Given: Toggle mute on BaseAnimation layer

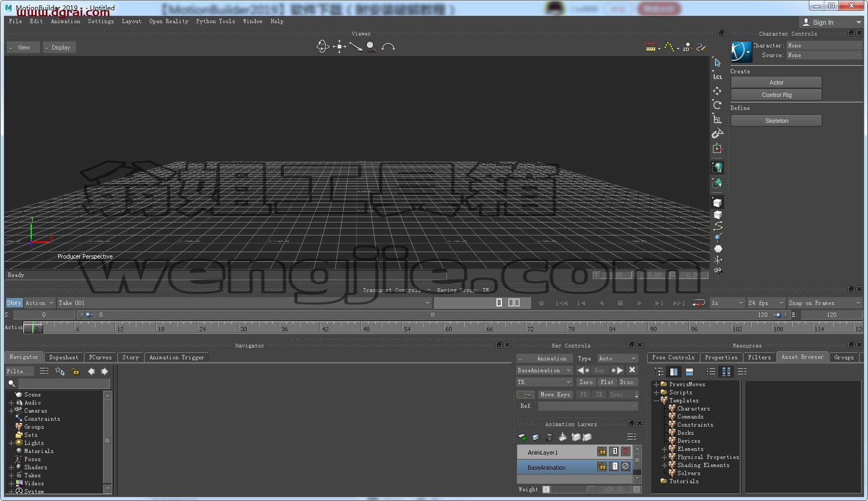Looking at the screenshot, I should (626, 467).
